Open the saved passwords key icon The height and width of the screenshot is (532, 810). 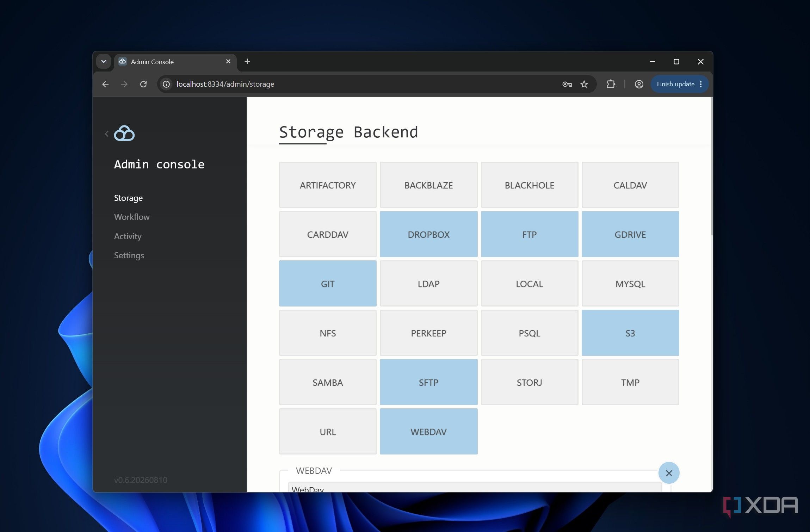(567, 84)
